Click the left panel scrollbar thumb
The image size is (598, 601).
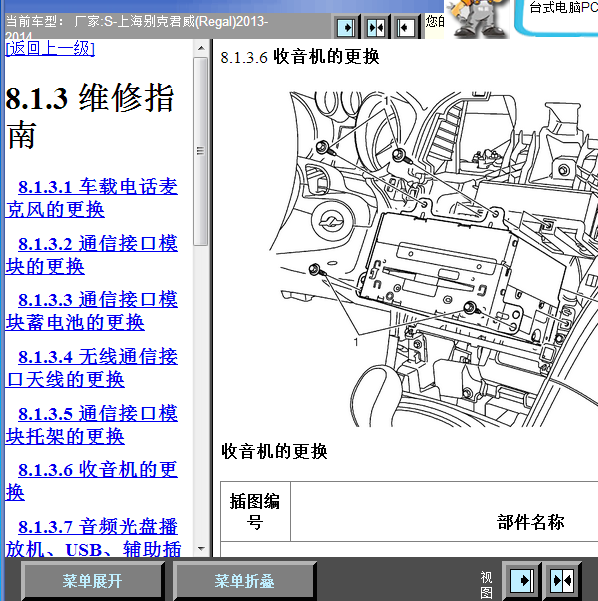[x=200, y=151]
